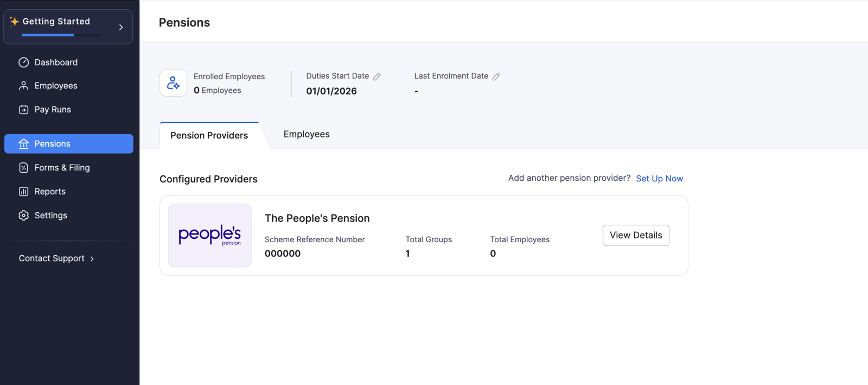Click View Details for The People's Pension
This screenshot has width=868, height=385.
point(636,235)
